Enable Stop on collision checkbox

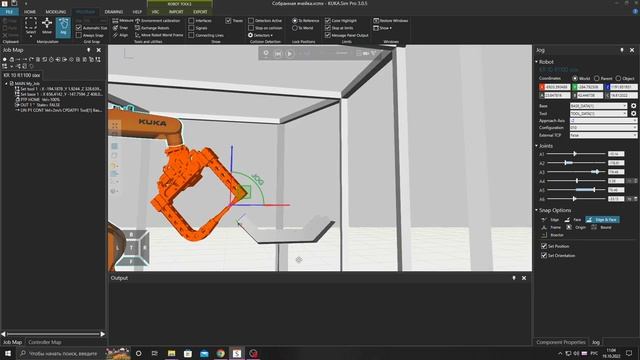[251, 28]
